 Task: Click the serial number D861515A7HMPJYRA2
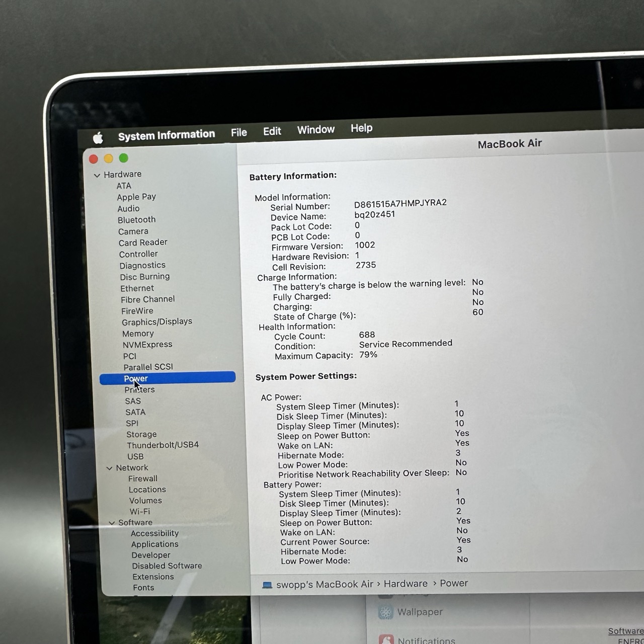pyautogui.click(x=400, y=204)
